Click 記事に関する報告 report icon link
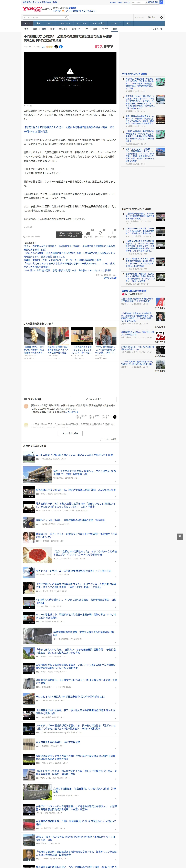The width and height of the screenshot is (186, 868). coord(31,237)
